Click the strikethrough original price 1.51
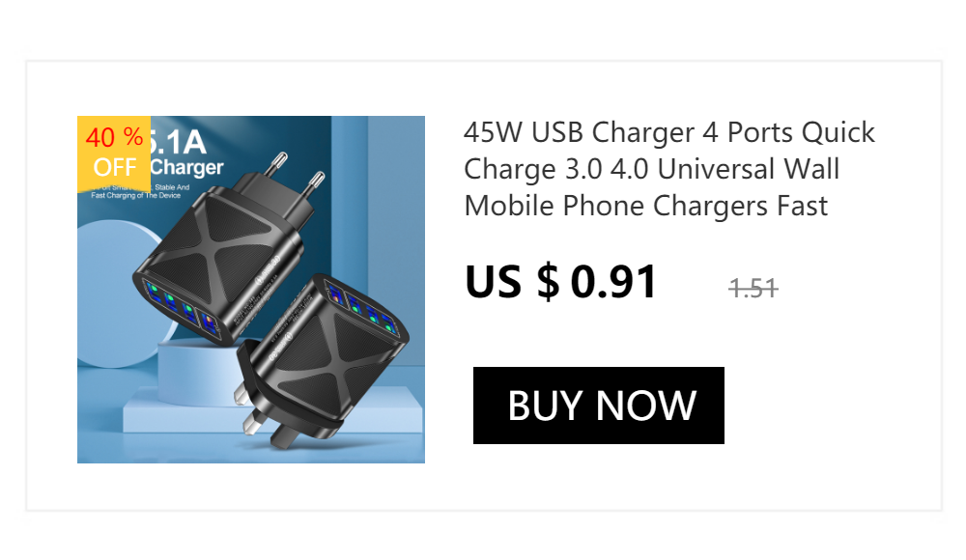 coord(753,288)
